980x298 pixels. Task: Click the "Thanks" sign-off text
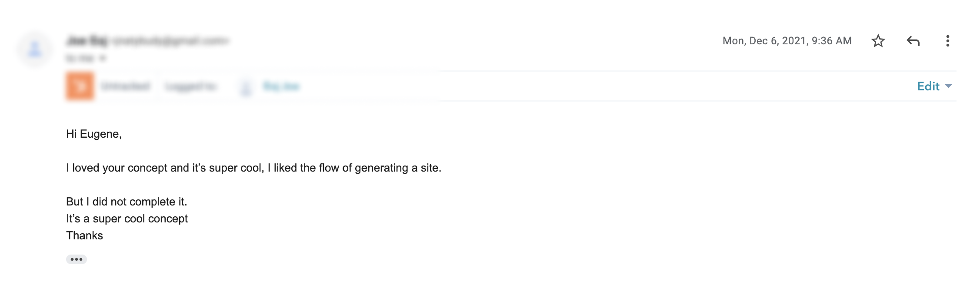click(x=84, y=235)
